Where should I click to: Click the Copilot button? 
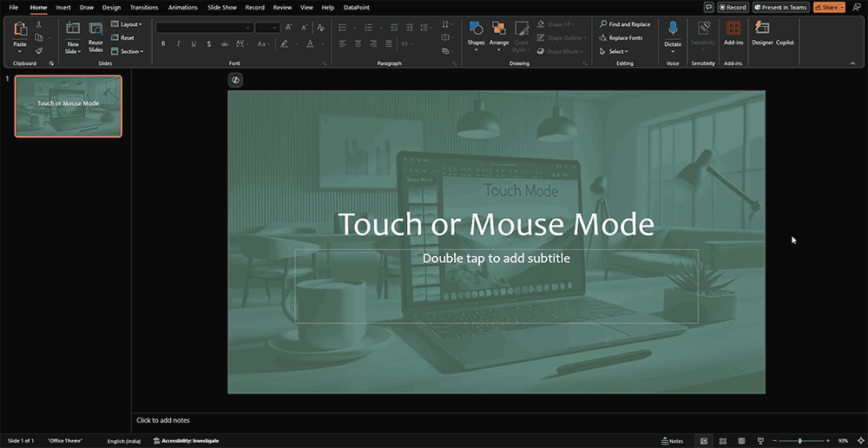tap(785, 43)
